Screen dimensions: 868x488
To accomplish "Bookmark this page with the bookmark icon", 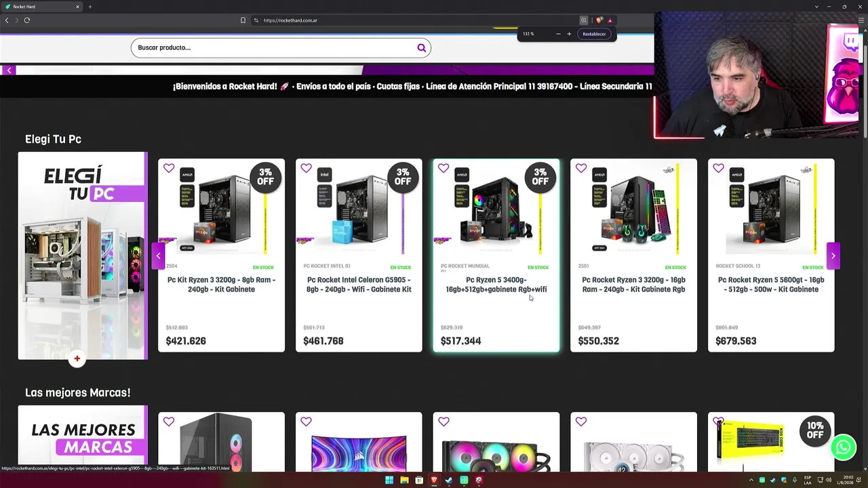I will [243, 20].
